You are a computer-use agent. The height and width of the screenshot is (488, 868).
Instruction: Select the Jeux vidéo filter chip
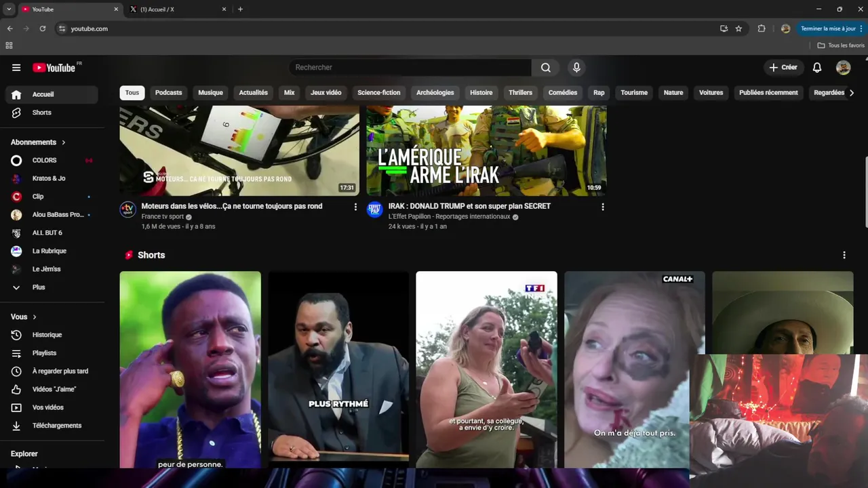[326, 92]
